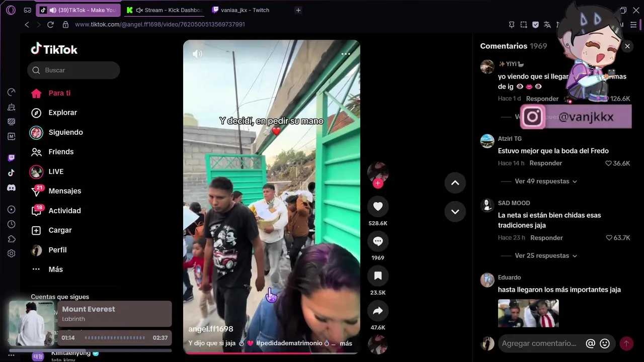Like the video with heart icon

click(x=378, y=207)
